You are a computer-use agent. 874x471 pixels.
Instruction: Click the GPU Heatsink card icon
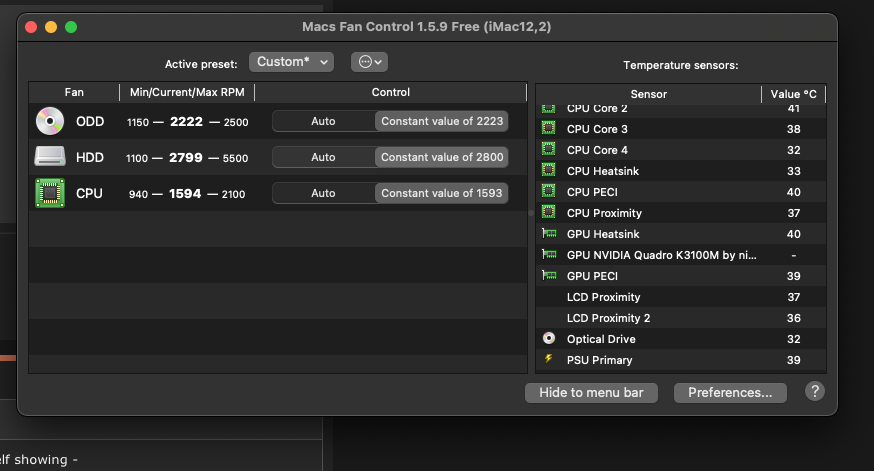click(549, 233)
